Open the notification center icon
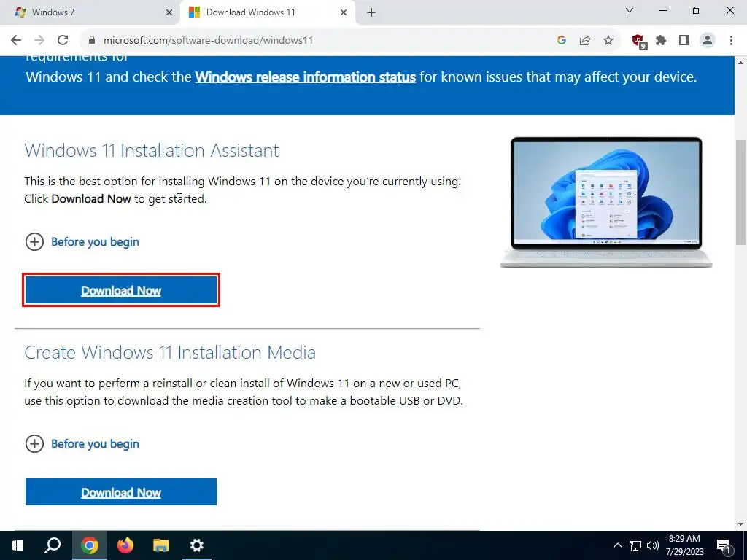Viewport: 747px width, 560px height. (x=724, y=545)
